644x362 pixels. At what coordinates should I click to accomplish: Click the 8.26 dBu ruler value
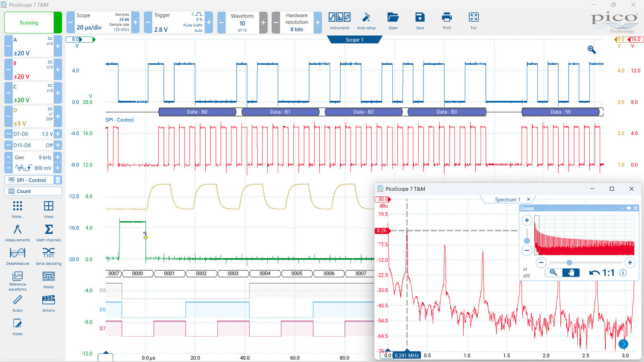[x=382, y=230]
